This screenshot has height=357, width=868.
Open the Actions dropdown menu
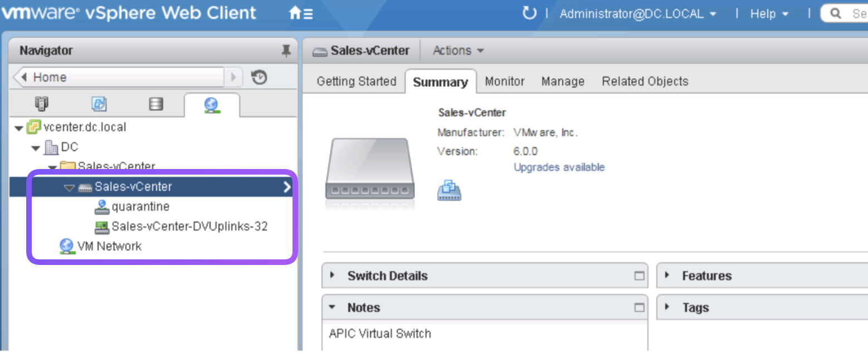pyautogui.click(x=458, y=51)
